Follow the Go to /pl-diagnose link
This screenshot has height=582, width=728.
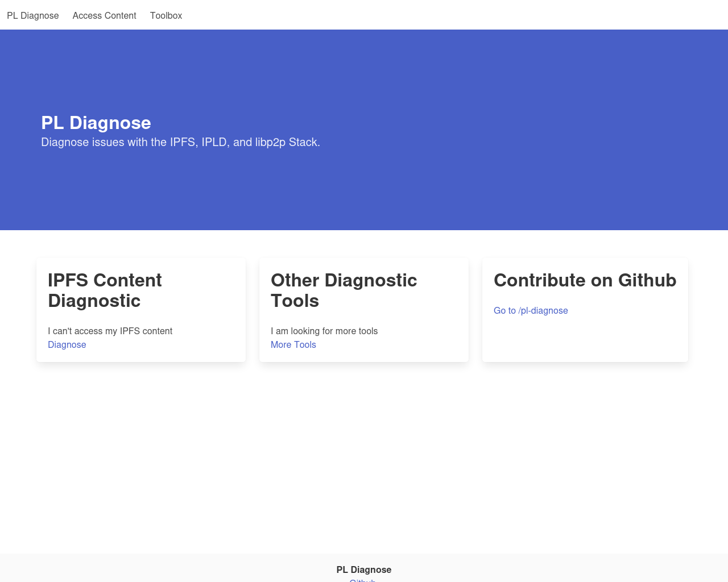531,310
